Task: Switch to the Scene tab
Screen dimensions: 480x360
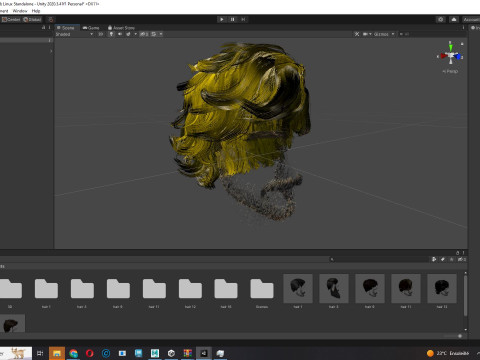Action: pos(66,28)
